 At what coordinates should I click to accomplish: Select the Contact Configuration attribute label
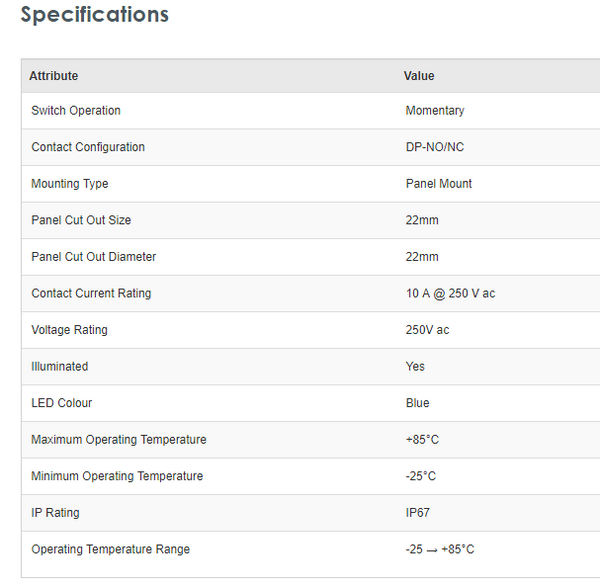coord(88,147)
